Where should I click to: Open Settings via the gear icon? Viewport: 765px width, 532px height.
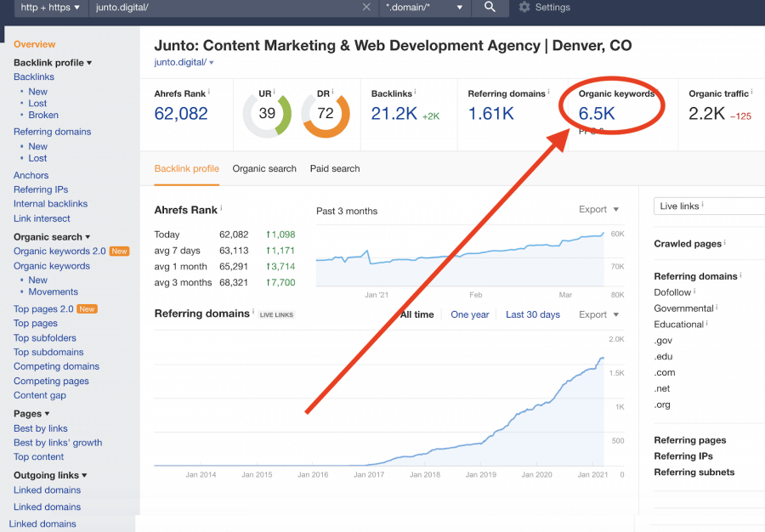(x=524, y=8)
